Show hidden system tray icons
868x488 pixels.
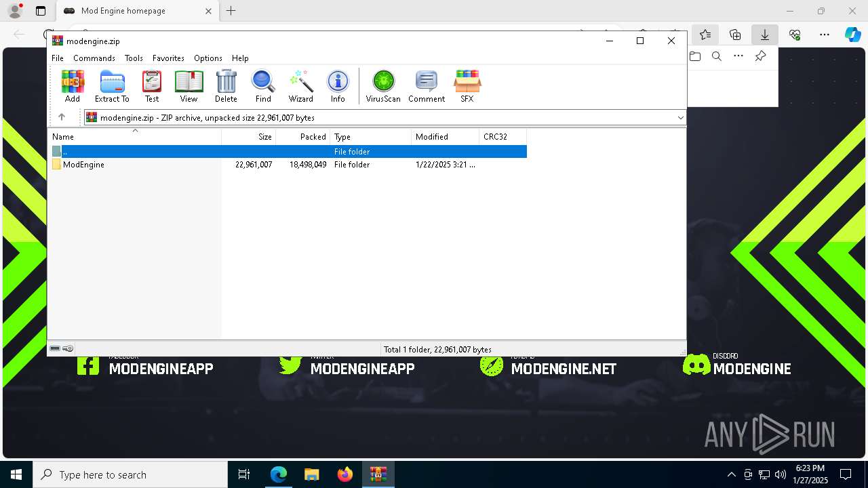(x=731, y=474)
